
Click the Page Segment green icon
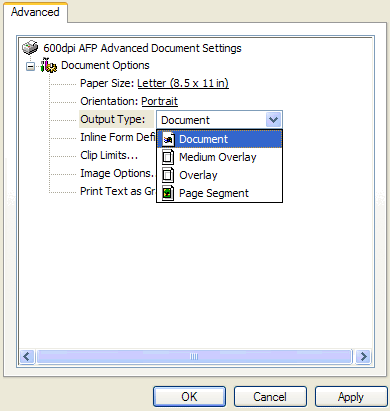tap(168, 193)
